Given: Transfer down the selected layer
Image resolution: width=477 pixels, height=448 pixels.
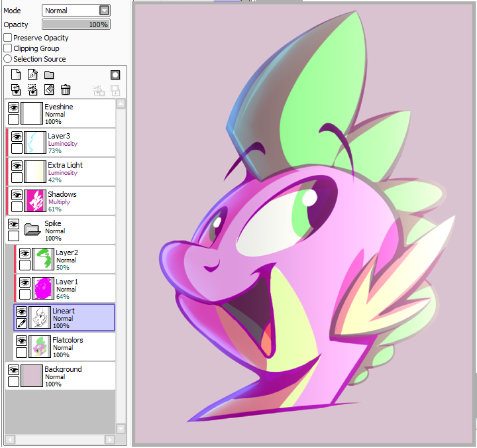Looking at the screenshot, I should (x=16, y=89).
